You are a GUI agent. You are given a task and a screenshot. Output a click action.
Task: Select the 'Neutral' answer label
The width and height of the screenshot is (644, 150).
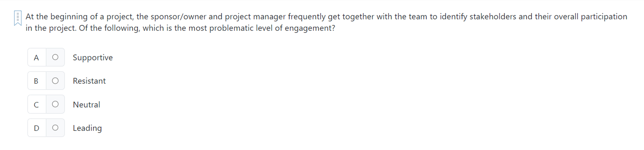pos(87,105)
